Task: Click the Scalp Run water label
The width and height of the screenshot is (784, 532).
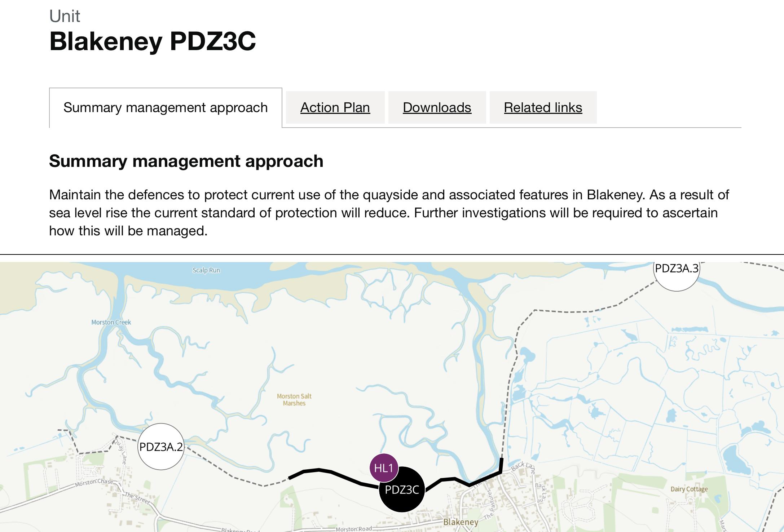Action: pyautogui.click(x=206, y=270)
